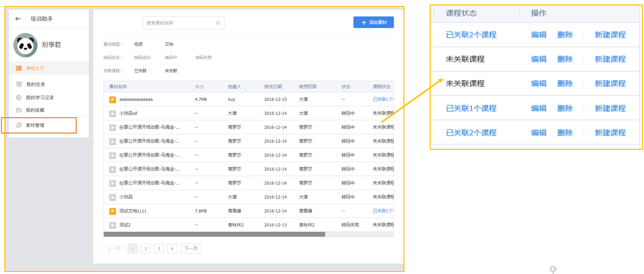
Task: Click the 添加素材 button
Action: coord(374,22)
